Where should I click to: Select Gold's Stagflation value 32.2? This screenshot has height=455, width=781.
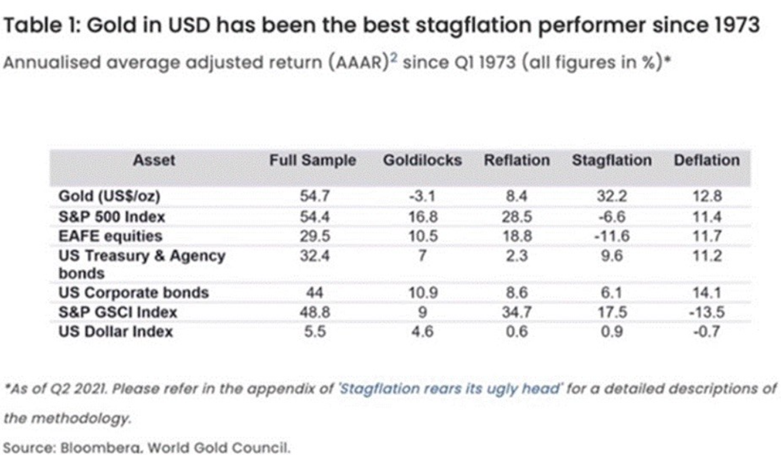(x=610, y=196)
